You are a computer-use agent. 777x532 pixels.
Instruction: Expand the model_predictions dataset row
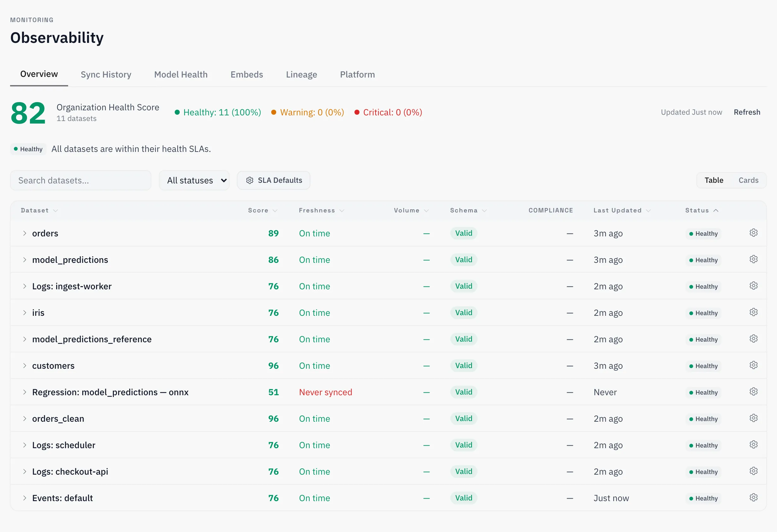[x=24, y=260]
